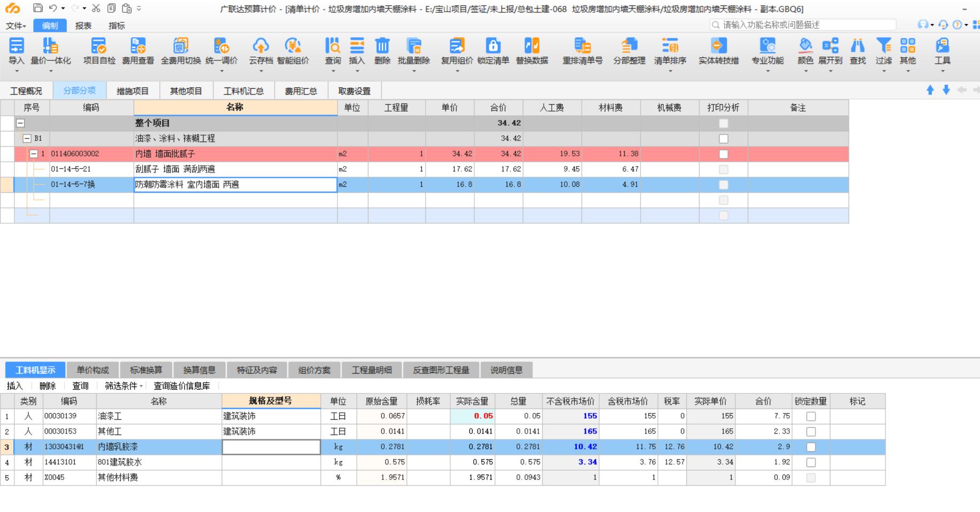This screenshot has height=512, width=980.
Task: Open 筛选条件 dropdown
Action: [x=124, y=386]
